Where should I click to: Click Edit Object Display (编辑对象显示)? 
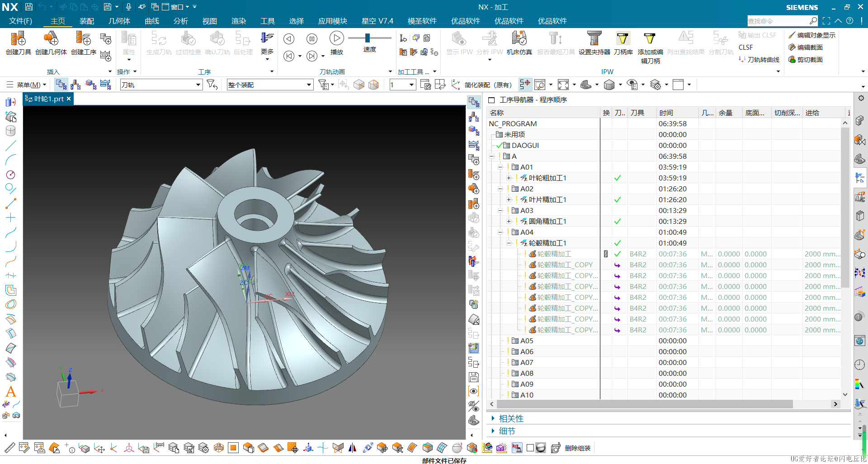click(x=812, y=35)
